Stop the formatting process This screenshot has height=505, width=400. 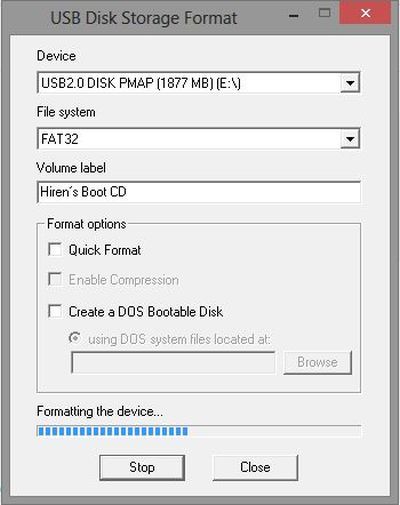[142, 467]
